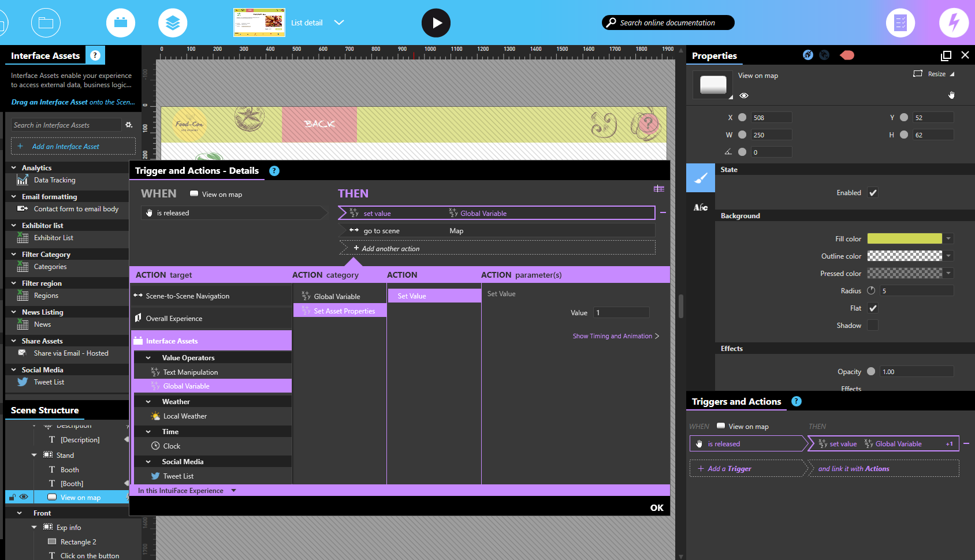
Task: Enable the Shadow checkbox
Action: [873, 326]
